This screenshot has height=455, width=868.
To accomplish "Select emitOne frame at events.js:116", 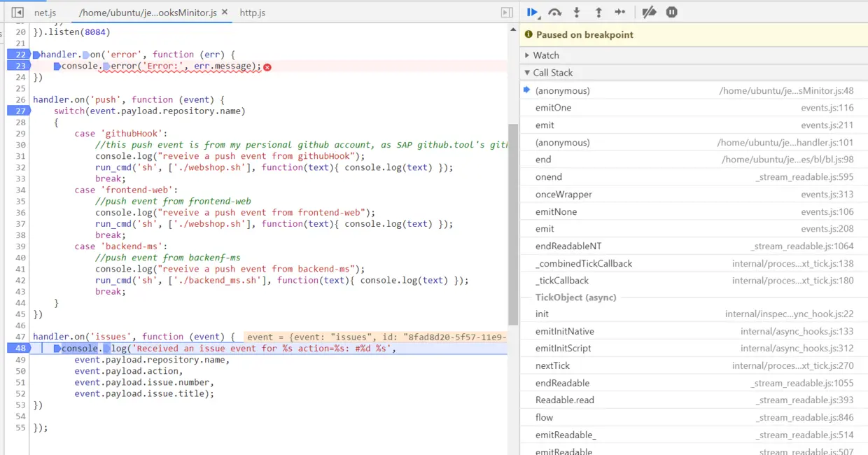I will [x=694, y=108].
